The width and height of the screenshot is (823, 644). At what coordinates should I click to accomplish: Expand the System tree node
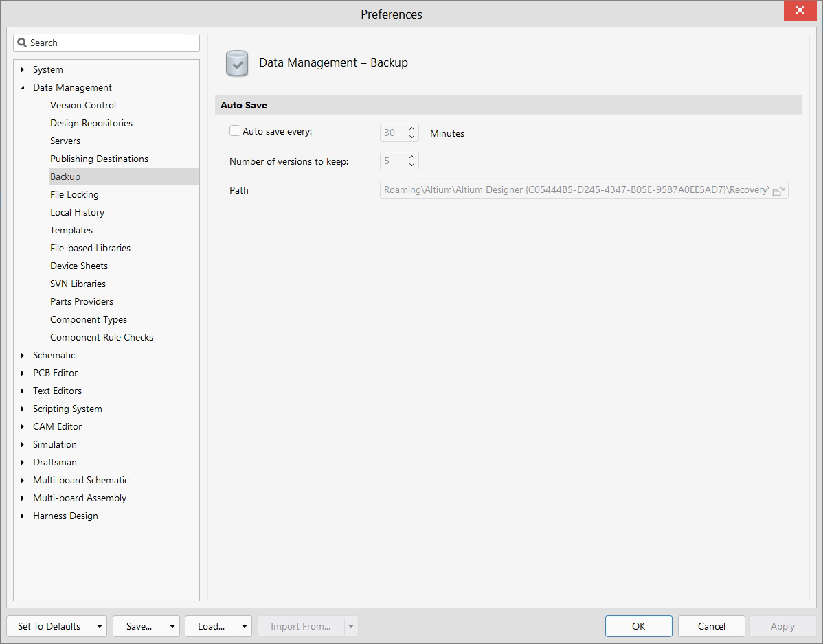pos(22,69)
